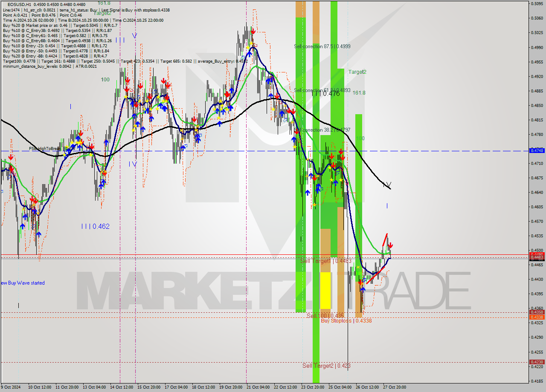Select the 0.4185 price scale value
The width and height of the screenshot is (546, 392).
(x=537, y=381)
